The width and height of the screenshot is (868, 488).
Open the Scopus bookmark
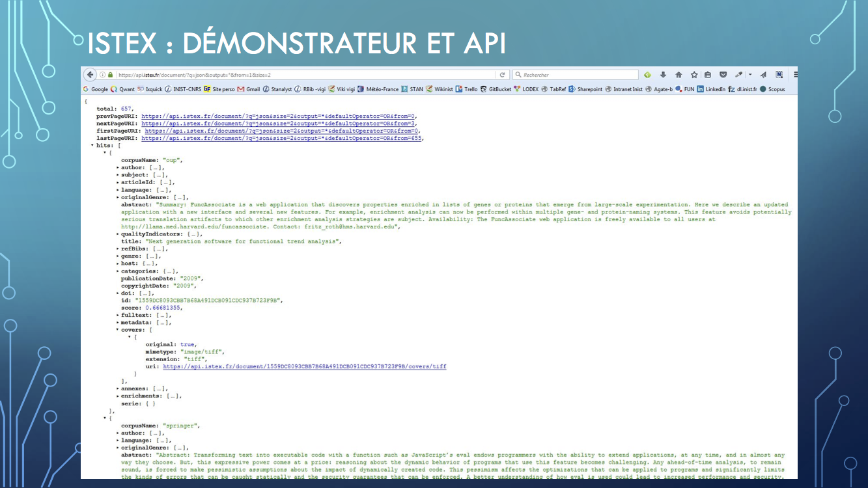(x=772, y=89)
